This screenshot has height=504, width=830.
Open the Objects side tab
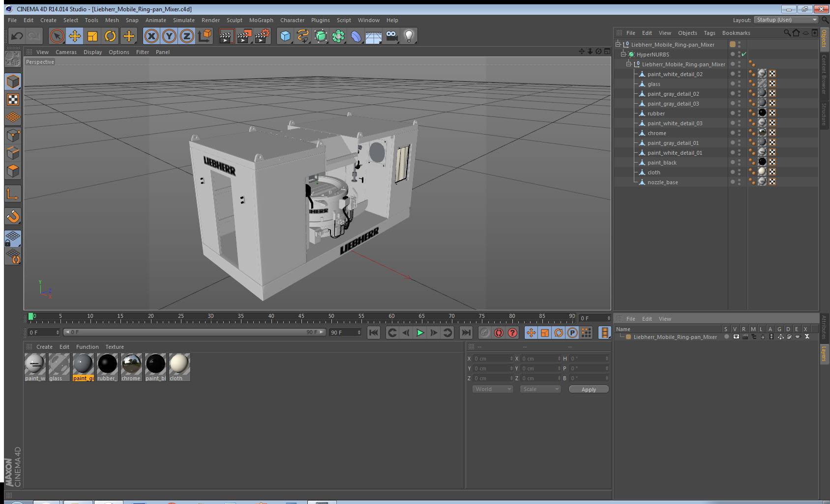824,39
